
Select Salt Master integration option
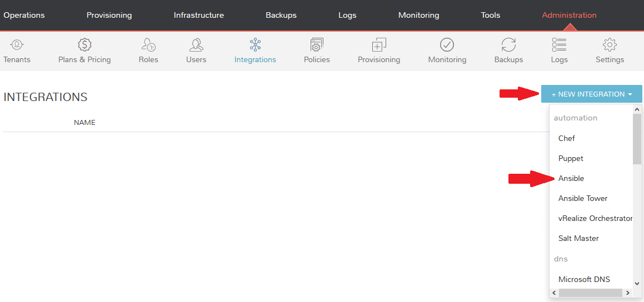coord(578,238)
